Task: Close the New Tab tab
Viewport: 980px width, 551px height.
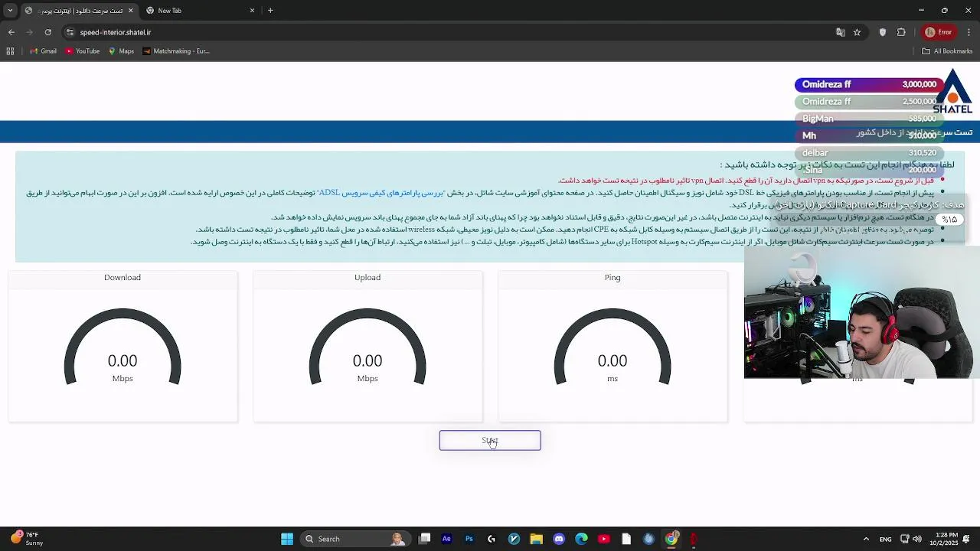Action: (253, 11)
